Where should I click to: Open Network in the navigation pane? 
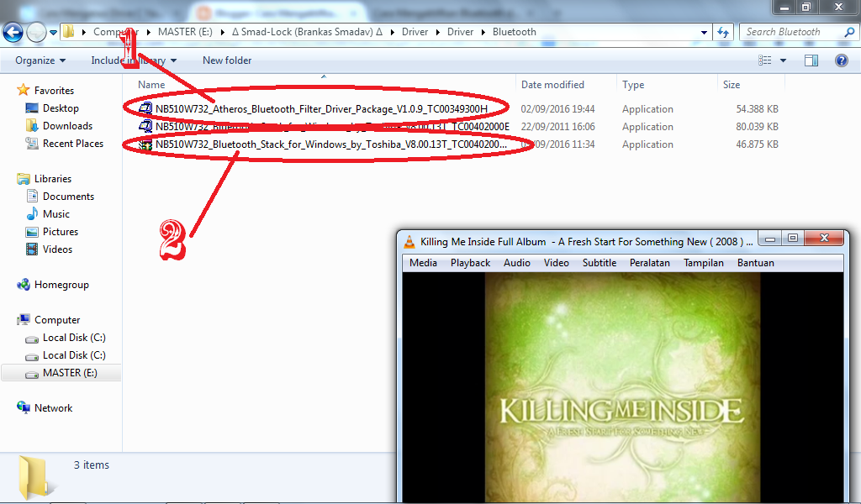tap(53, 408)
